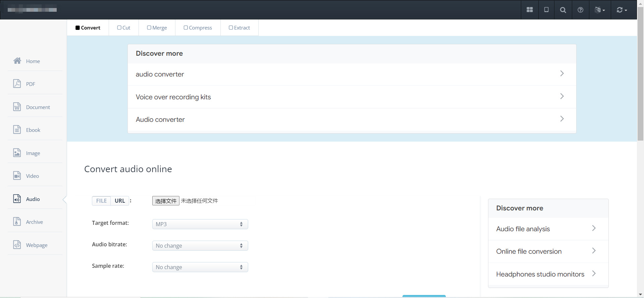This screenshot has width=644, height=298.
Task: Expand 'Online file conversion' chevron
Action: (594, 251)
